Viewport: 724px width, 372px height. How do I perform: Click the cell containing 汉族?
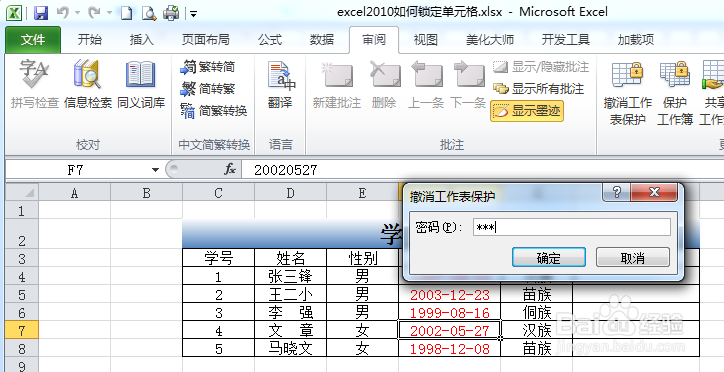coord(537,330)
